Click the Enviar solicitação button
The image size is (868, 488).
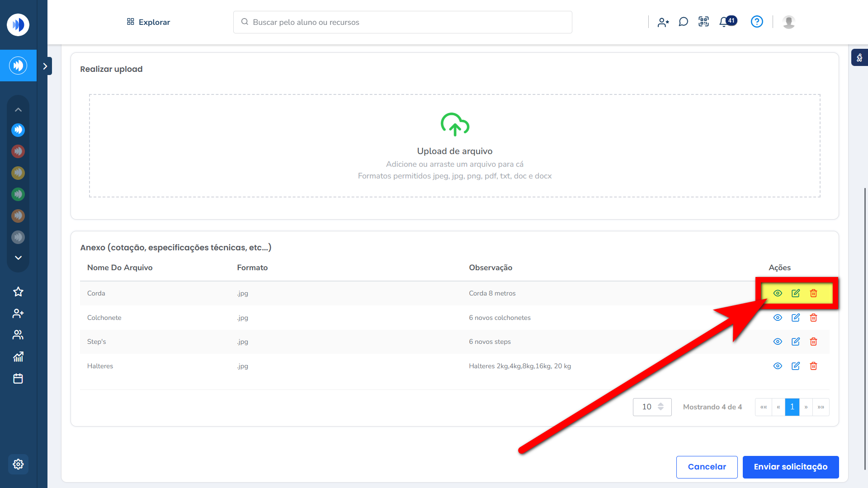(790, 467)
